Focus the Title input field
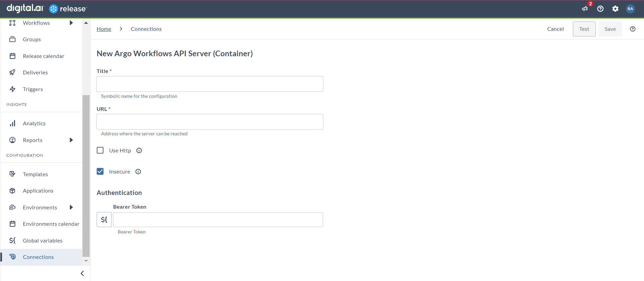 coord(210,84)
